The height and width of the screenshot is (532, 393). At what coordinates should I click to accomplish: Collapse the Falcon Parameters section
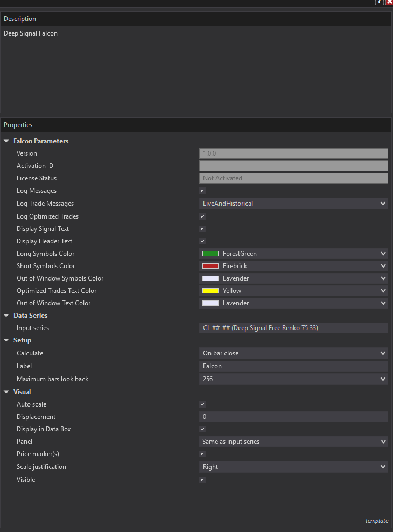point(6,141)
